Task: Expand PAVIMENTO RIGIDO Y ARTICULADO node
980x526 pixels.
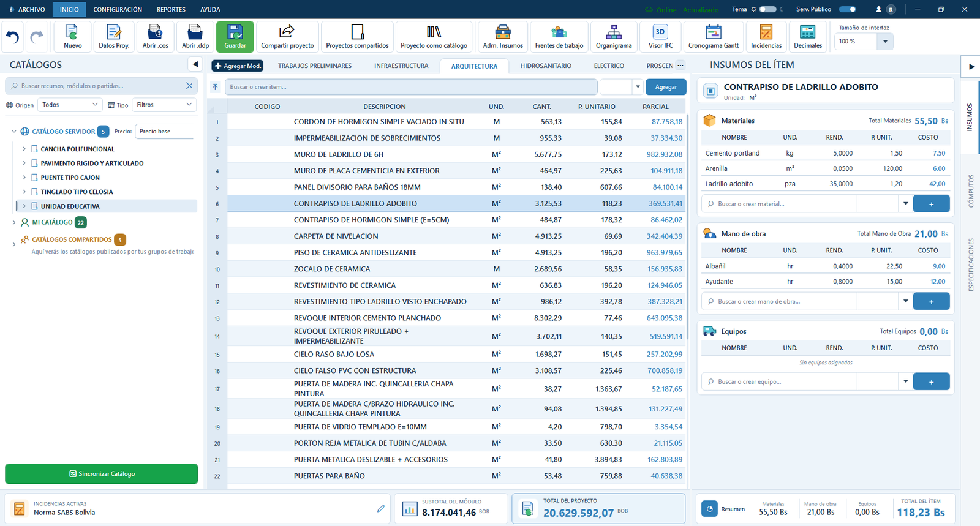Action: [24, 163]
